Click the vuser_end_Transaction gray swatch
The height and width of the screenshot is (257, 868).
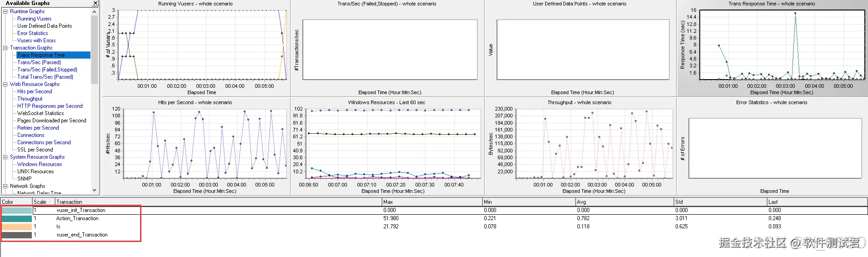click(x=17, y=235)
